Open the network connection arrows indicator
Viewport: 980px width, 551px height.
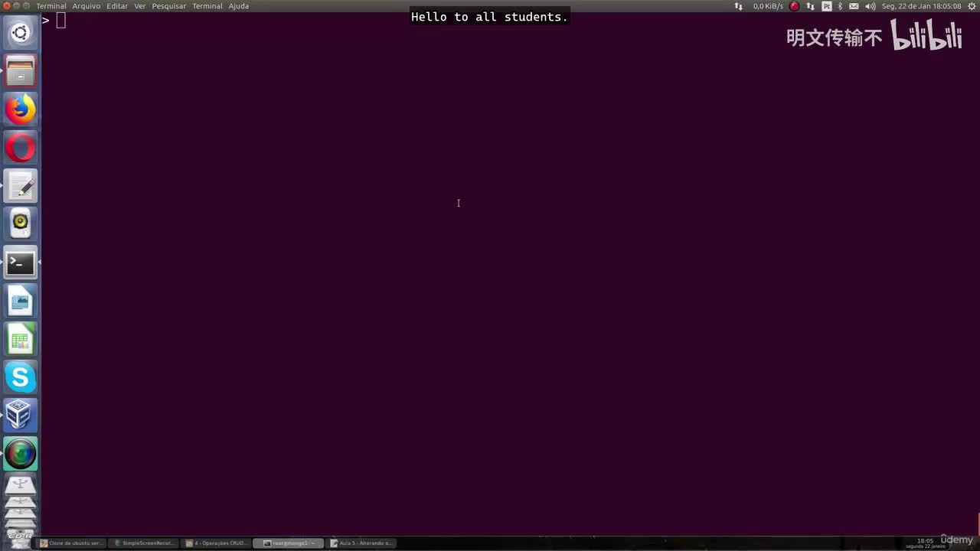coord(811,6)
